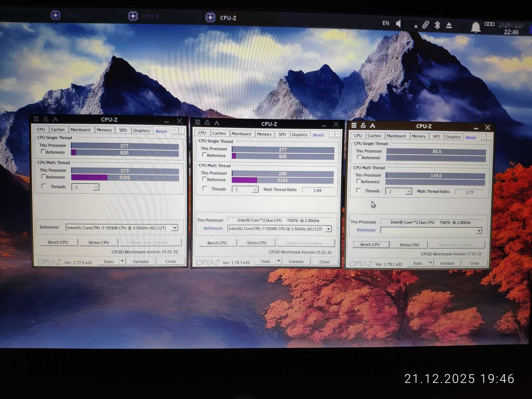Open the window menu icon in CPU-Z 1.78 title bar
This screenshot has height=399, width=532.
[198, 122]
